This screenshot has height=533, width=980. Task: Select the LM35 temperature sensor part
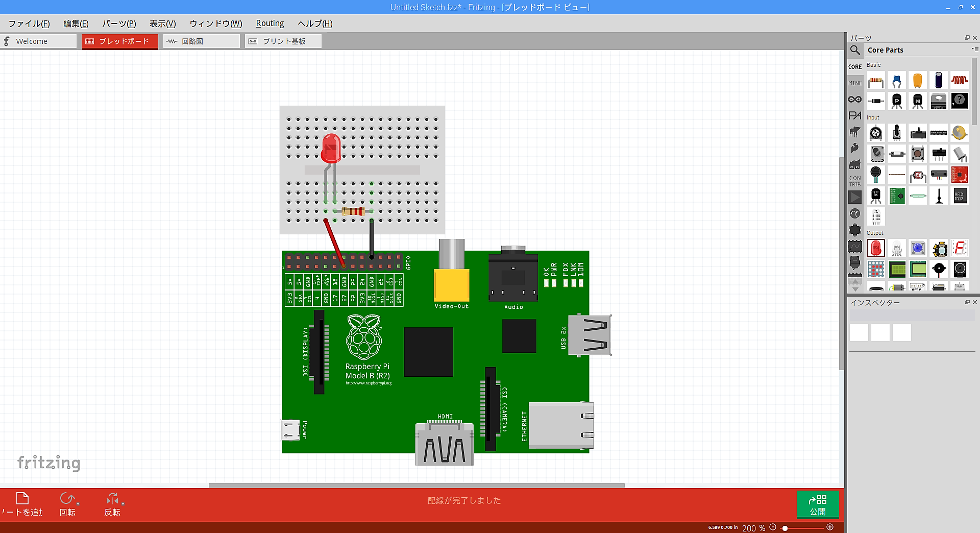click(x=876, y=196)
